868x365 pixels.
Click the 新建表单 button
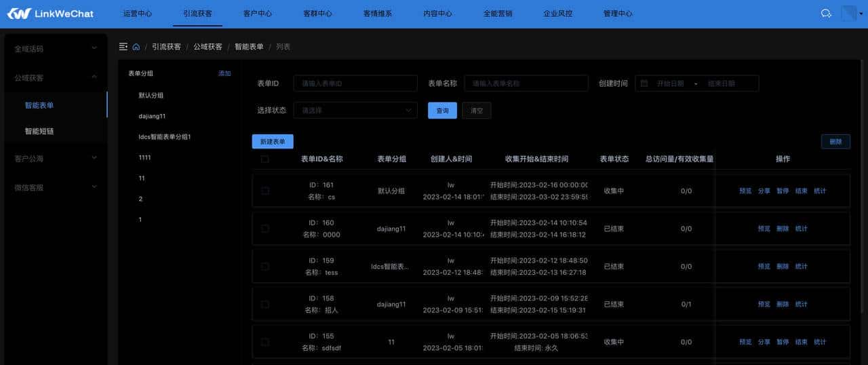point(273,142)
